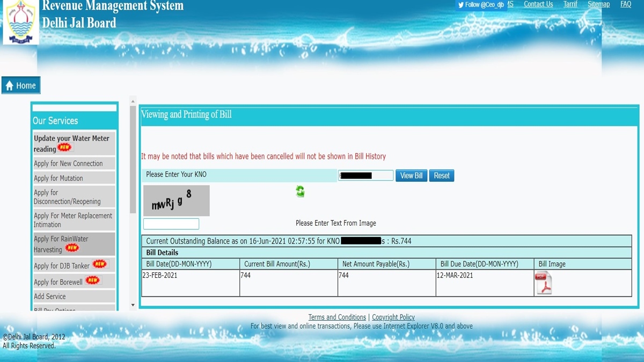The width and height of the screenshot is (644, 362).
Task: Open the Terms and Conditions page
Action: (x=337, y=317)
